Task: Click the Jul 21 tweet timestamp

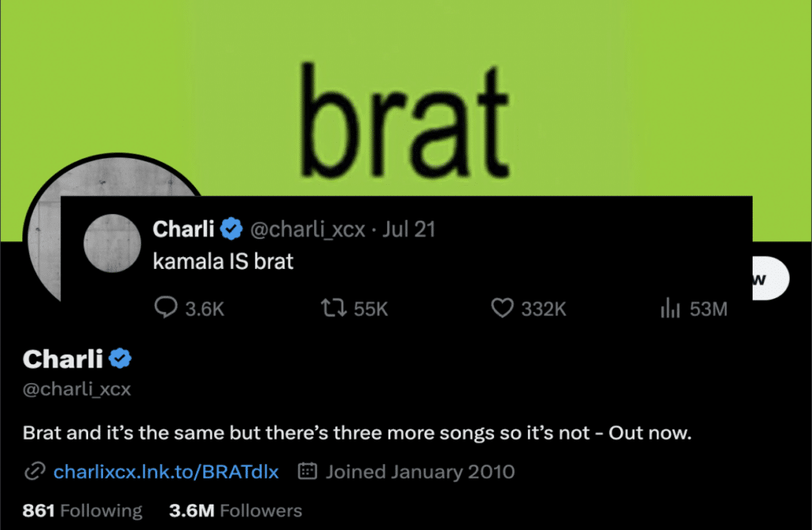Action: click(408, 229)
